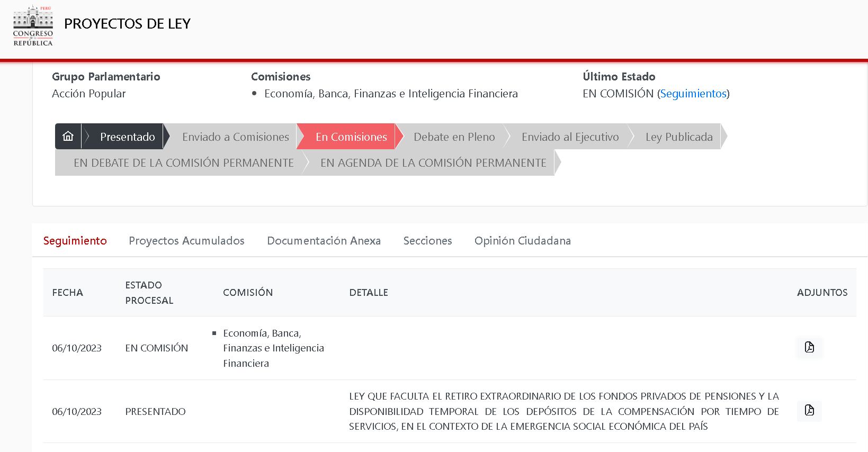Screen dimensions: 868x452
Task: Select the Presentado progress step
Action: [127, 137]
